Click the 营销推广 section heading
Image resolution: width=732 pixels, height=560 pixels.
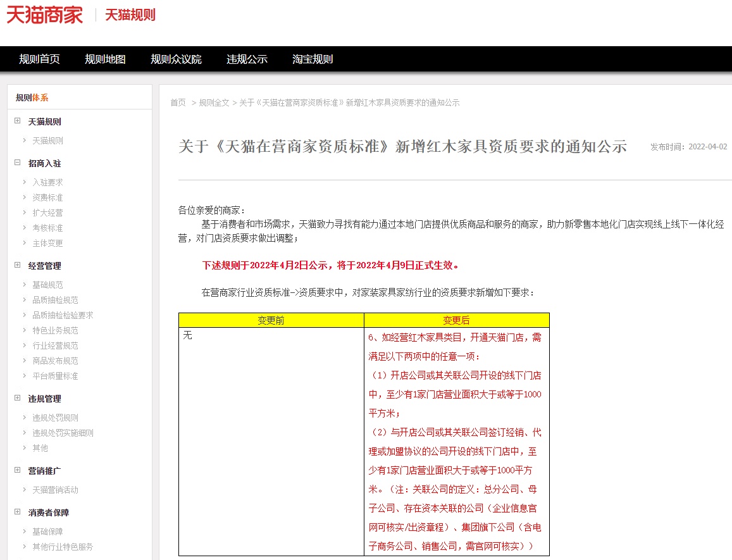pyautogui.click(x=44, y=471)
